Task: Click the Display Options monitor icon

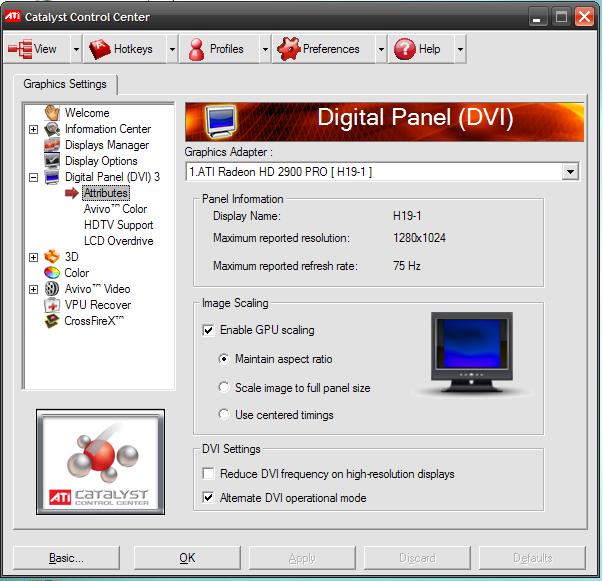Action: pos(52,161)
